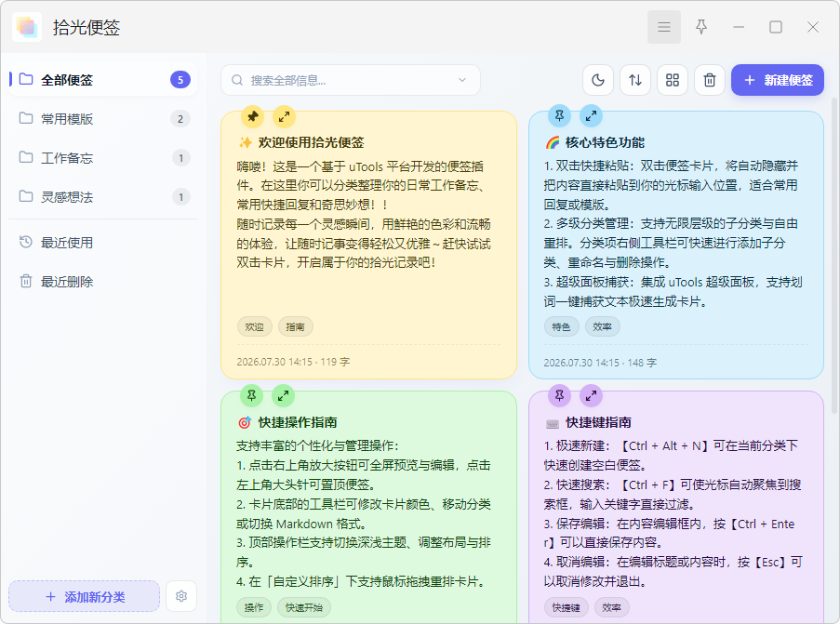Viewport: 840px width, 624px height.
Task: Click the 全部便签 count badge 5
Action: 180,80
